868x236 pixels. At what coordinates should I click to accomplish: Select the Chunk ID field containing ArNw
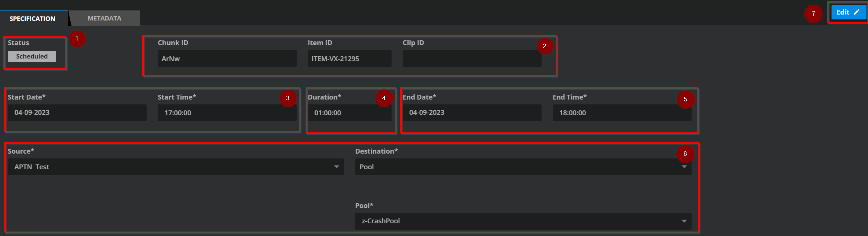click(x=227, y=59)
